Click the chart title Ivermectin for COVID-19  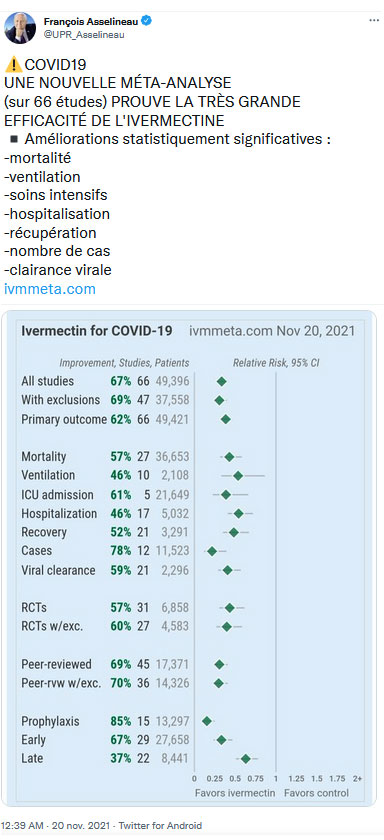(97, 331)
